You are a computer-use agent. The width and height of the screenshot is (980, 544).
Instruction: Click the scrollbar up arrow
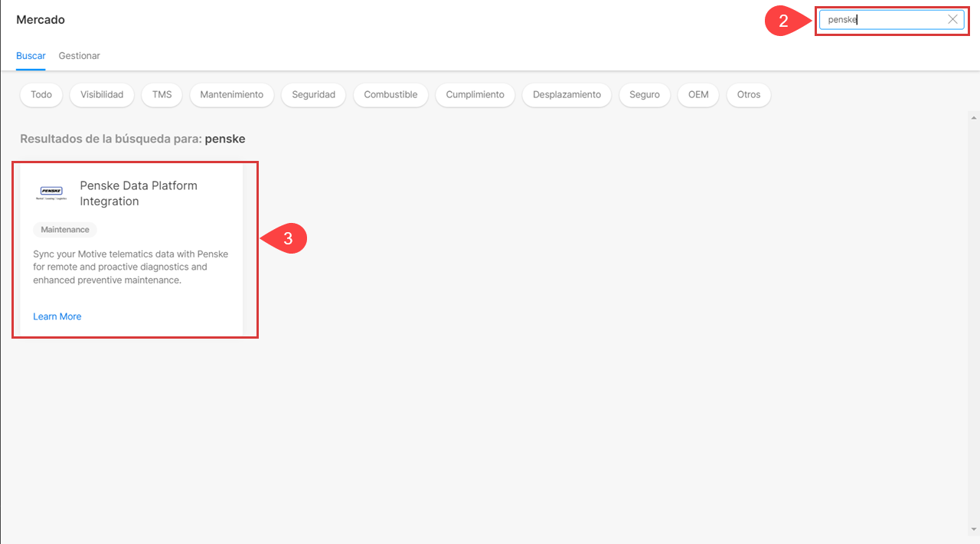pos(974,117)
